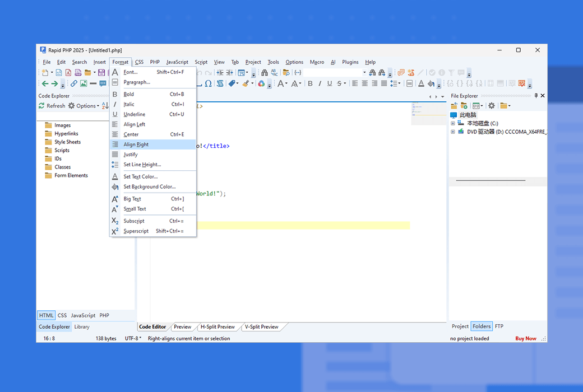Choose Set Background Color... menu item

pos(154,187)
